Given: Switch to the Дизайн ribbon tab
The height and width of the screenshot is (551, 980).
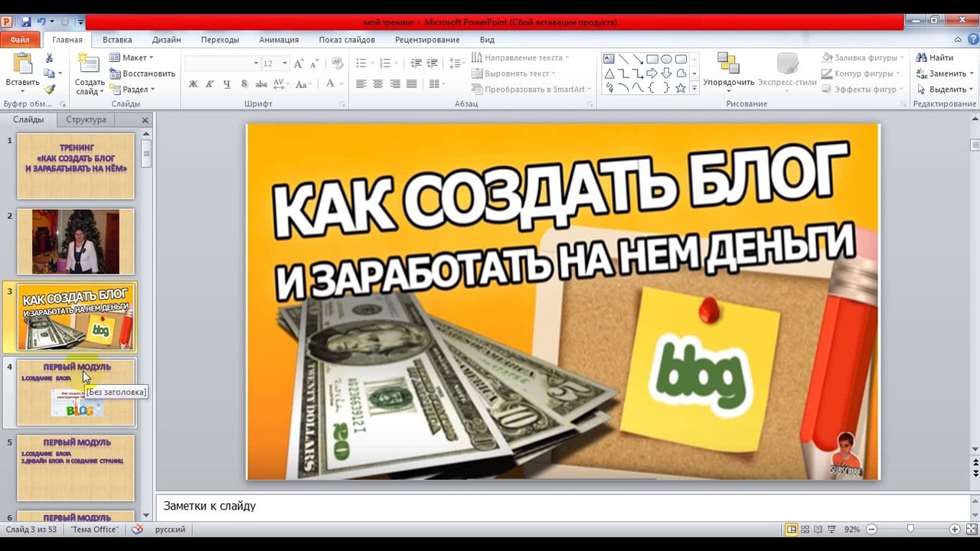Looking at the screenshot, I should tap(166, 40).
